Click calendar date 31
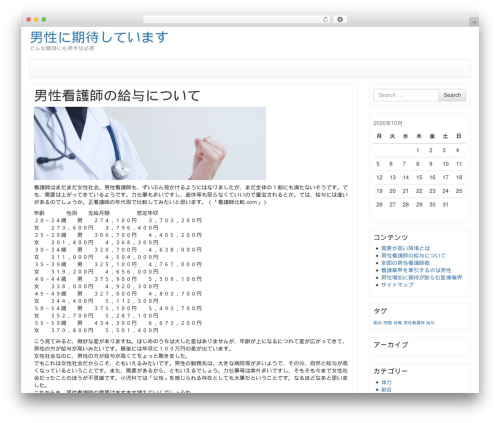 tap(445, 204)
